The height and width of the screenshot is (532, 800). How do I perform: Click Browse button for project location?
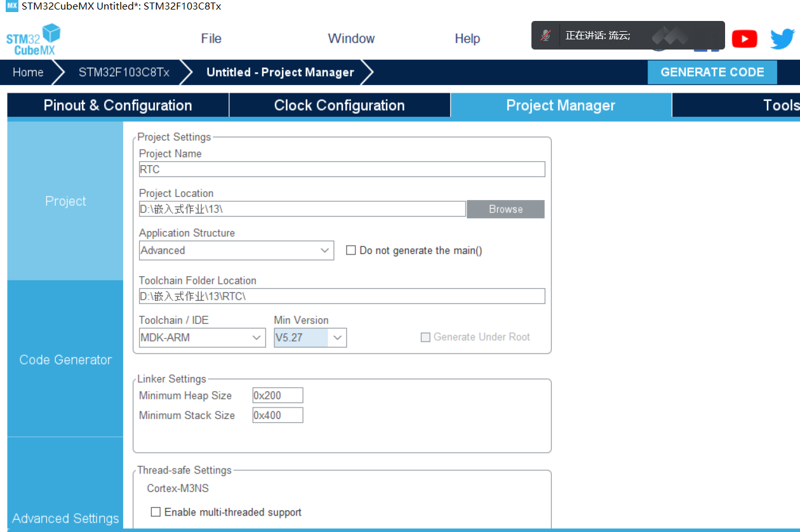pyautogui.click(x=505, y=209)
